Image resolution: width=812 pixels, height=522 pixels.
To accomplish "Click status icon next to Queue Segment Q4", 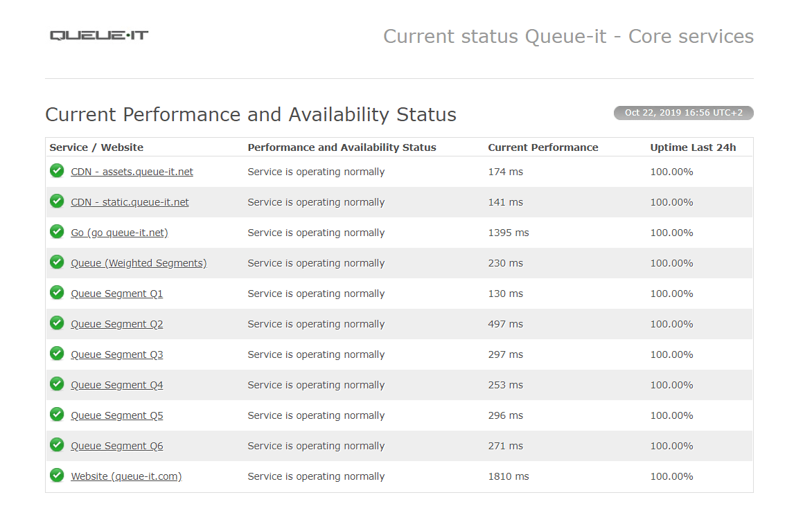I will point(57,384).
